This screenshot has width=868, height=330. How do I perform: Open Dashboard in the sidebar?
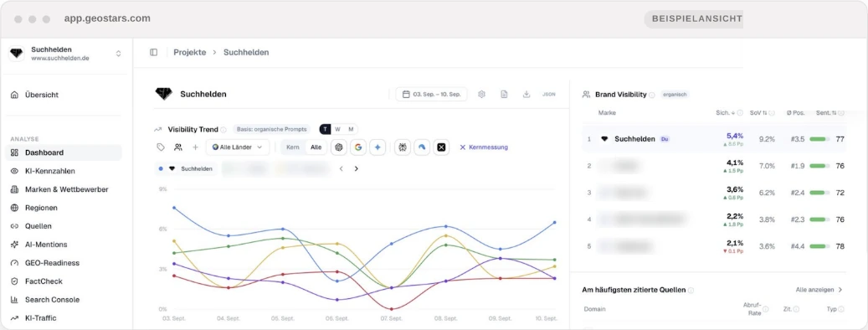pyautogui.click(x=64, y=152)
